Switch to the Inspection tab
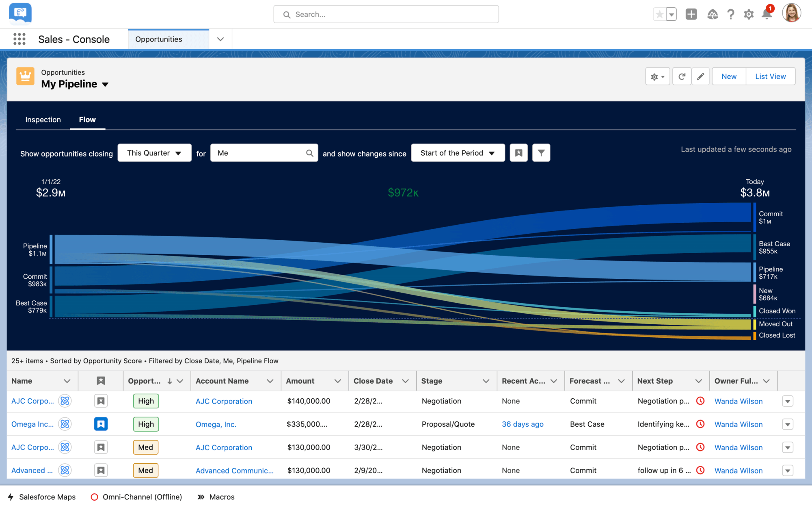 (x=43, y=119)
